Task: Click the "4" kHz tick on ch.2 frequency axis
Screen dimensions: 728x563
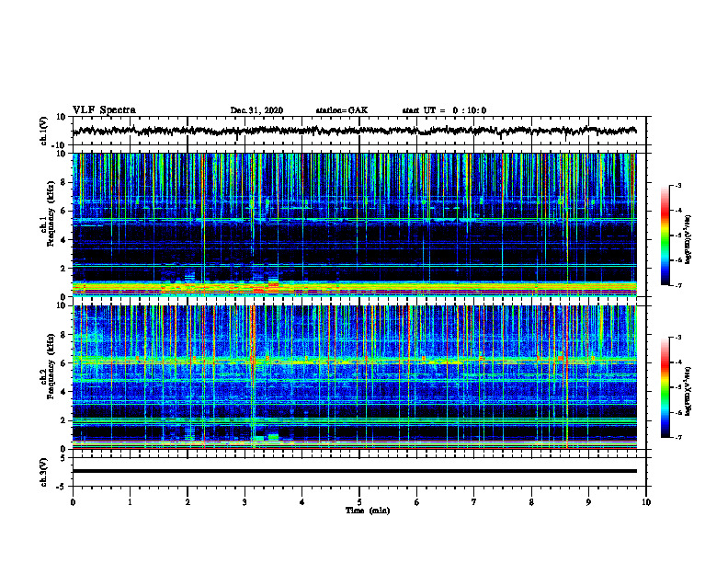Action: [64, 392]
